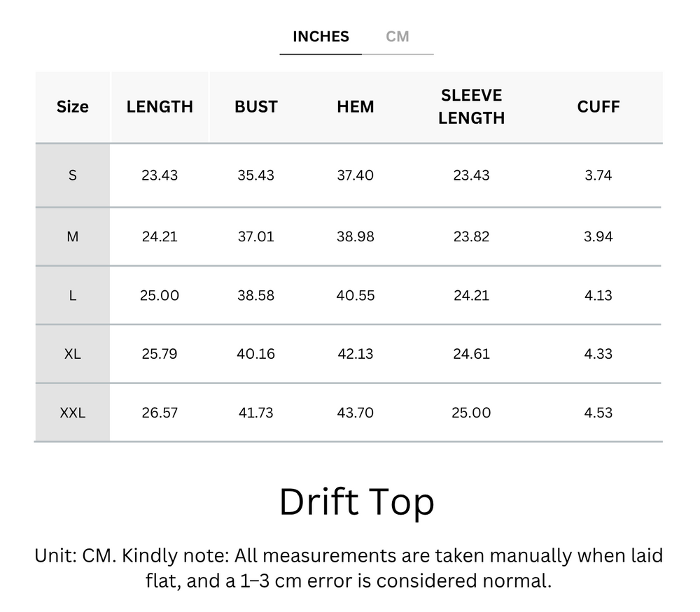Screen dimensions: 700x612
Task: Select size M row label
Action: 72,236
